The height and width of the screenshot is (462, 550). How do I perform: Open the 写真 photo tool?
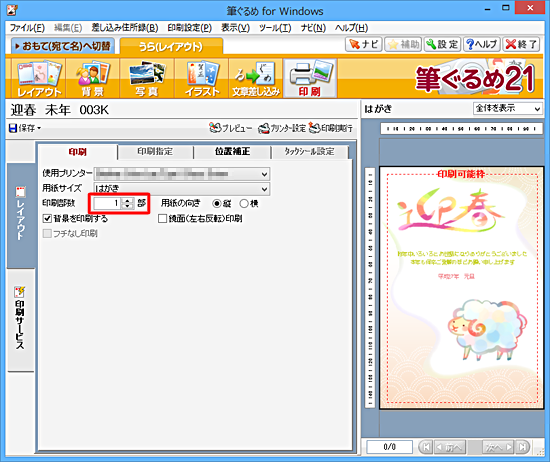147,78
